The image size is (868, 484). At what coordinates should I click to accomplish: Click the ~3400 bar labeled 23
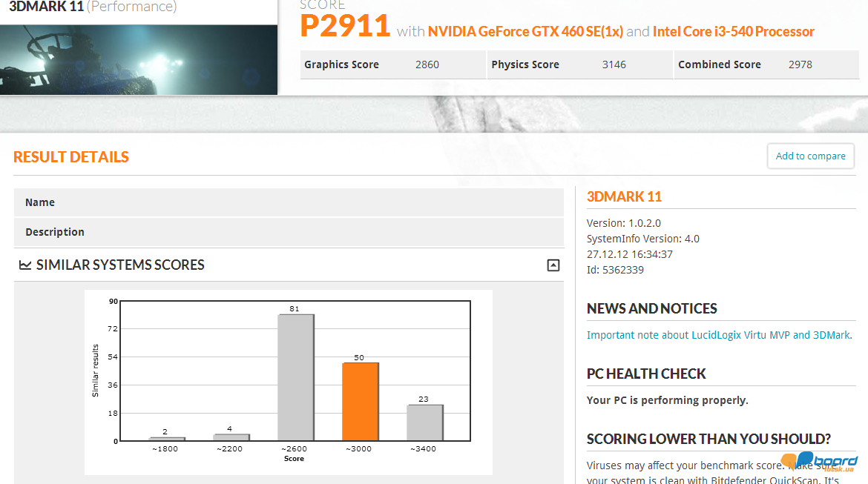point(424,422)
